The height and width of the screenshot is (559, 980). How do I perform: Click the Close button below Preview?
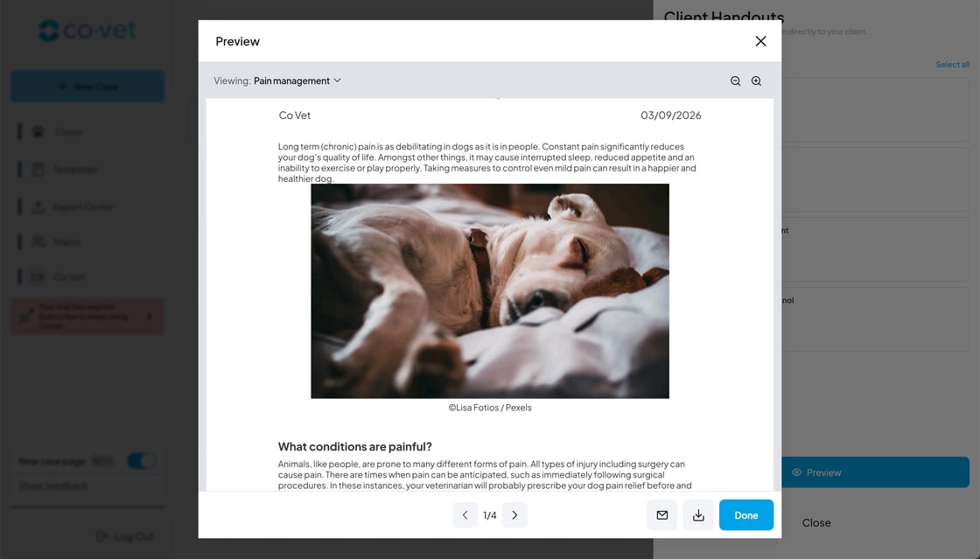(816, 523)
